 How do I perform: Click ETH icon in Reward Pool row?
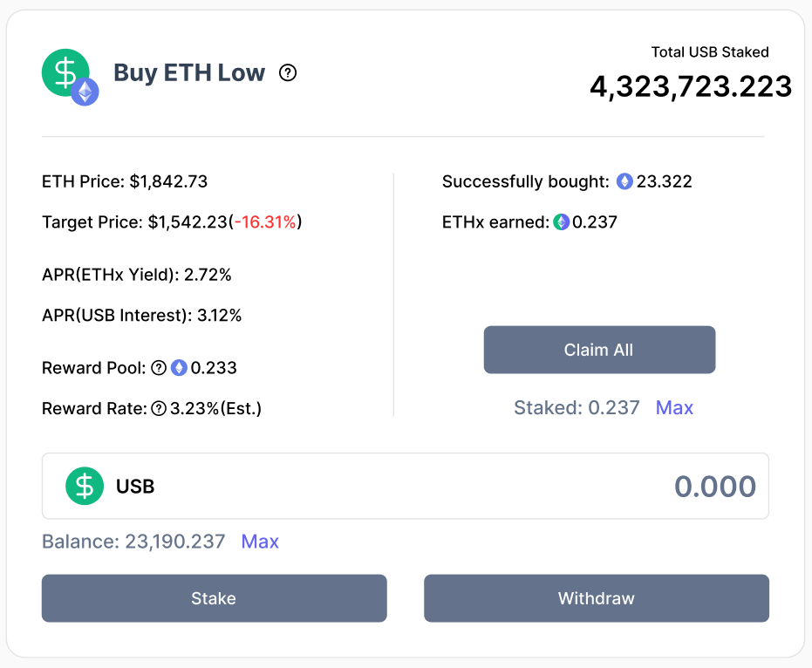pos(179,368)
